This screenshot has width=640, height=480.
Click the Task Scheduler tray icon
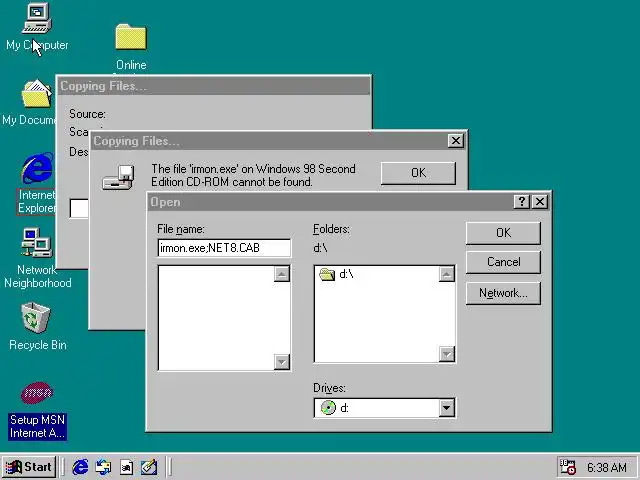tap(567, 467)
